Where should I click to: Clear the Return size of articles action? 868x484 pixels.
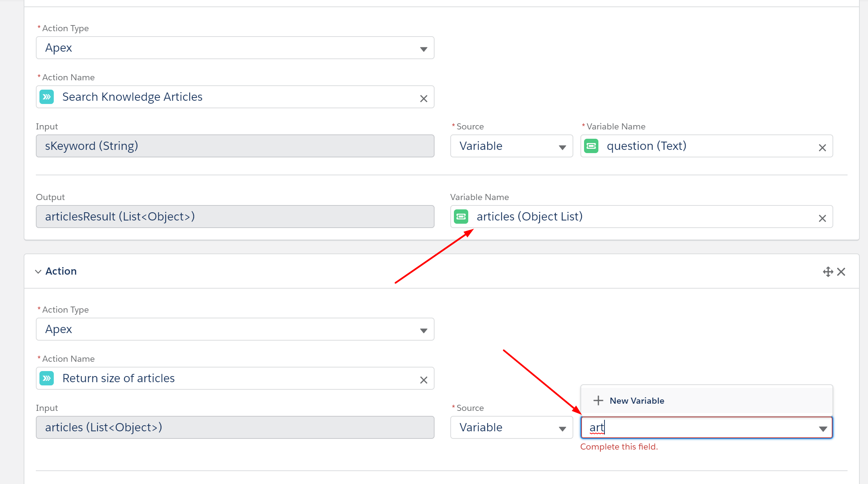(423, 380)
